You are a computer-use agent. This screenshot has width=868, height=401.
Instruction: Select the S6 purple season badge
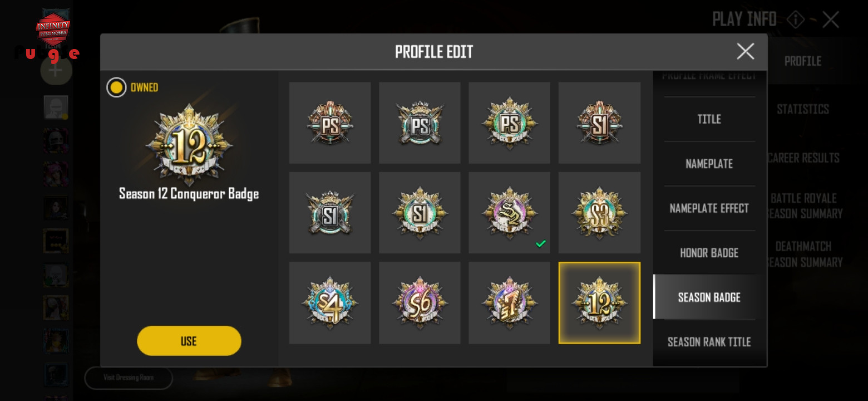click(420, 303)
